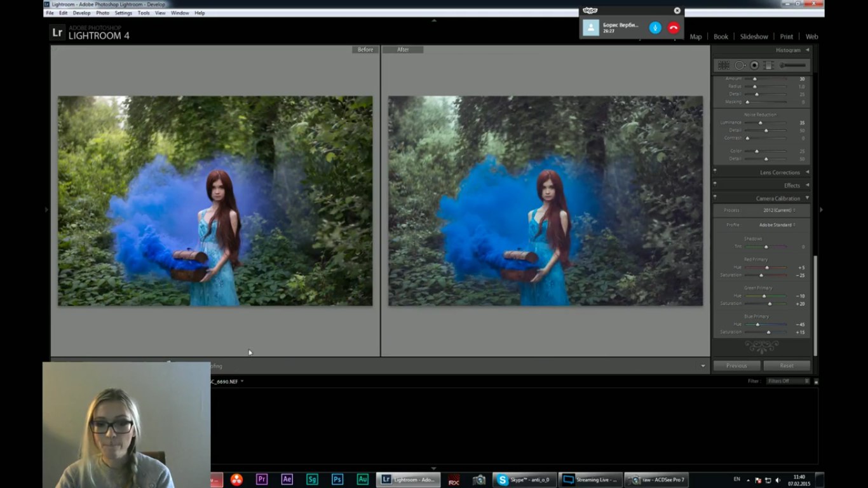Adjust the Blue Primary Hue slider
Screen dimensions: 868x488
click(757, 325)
